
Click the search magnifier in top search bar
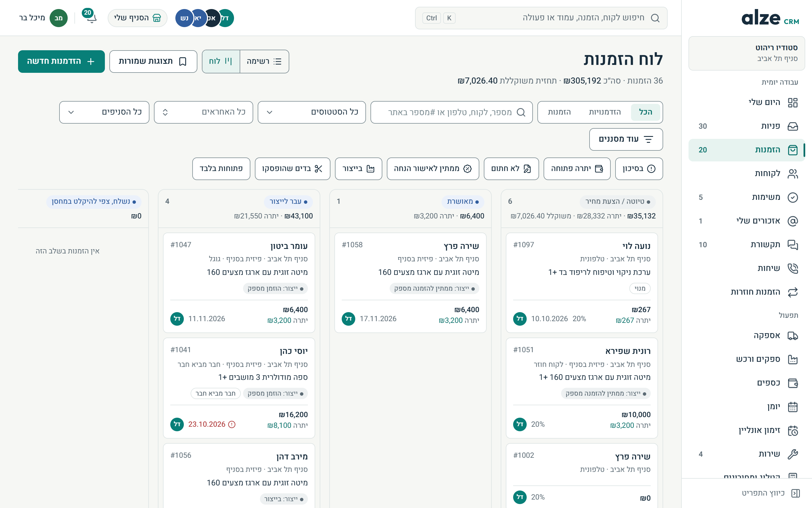tap(655, 18)
